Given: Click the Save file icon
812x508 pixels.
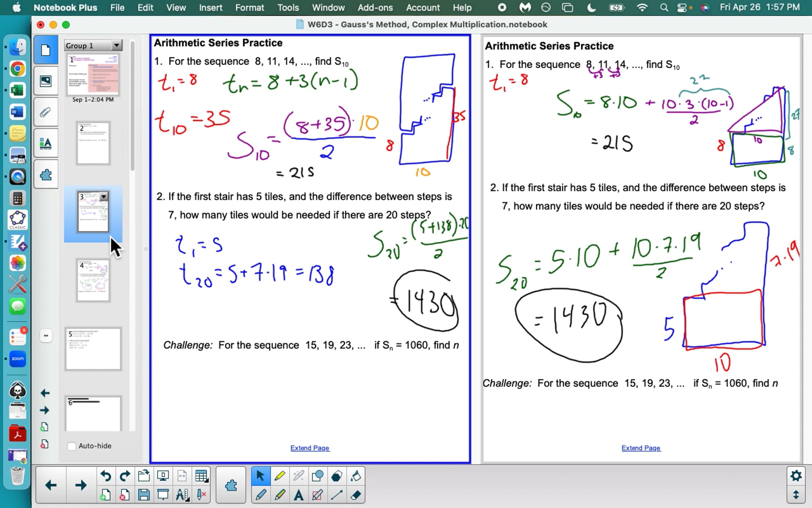Looking at the screenshot, I should [x=144, y=495].
